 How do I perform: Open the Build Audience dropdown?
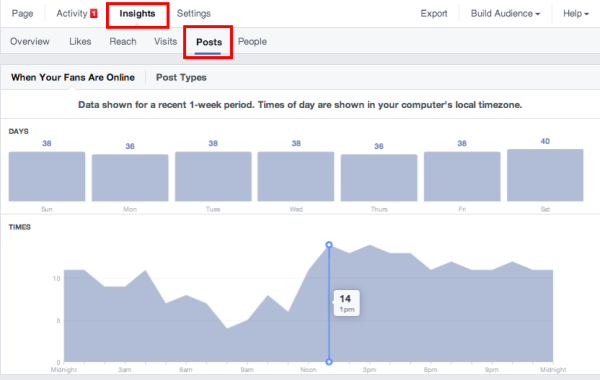point(505,14)
